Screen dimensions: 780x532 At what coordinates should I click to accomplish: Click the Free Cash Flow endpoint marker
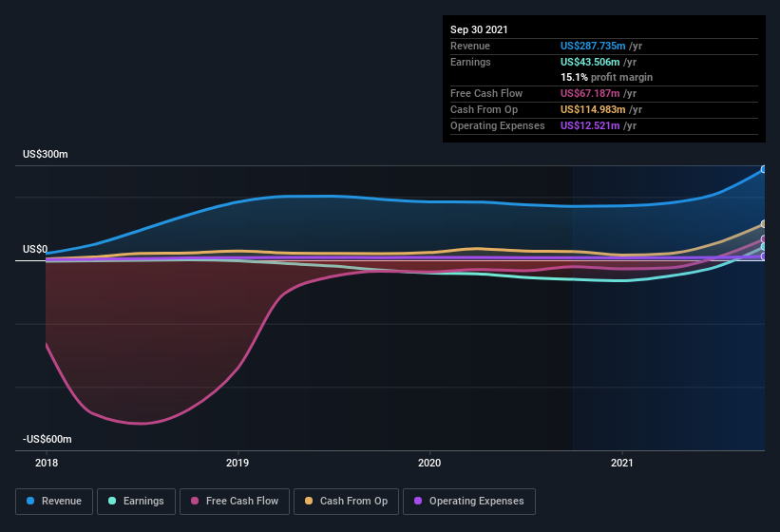(x=764, y=239)
